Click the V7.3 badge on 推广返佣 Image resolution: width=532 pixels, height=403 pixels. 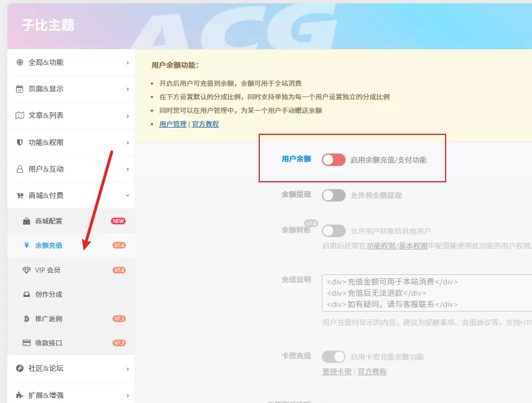[x=119, y=318]
